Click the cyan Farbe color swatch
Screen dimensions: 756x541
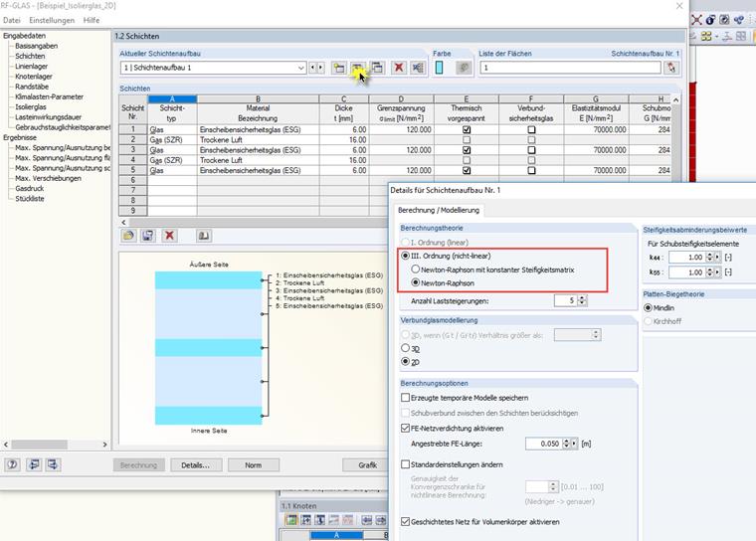440,68
